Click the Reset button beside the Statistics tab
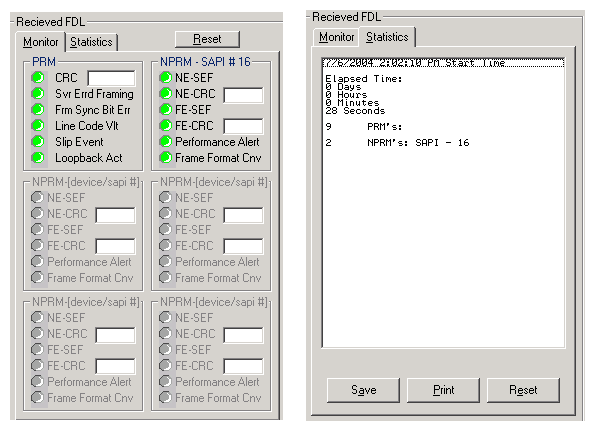Viewport: 597px width, 433px height. pos(207,39)
